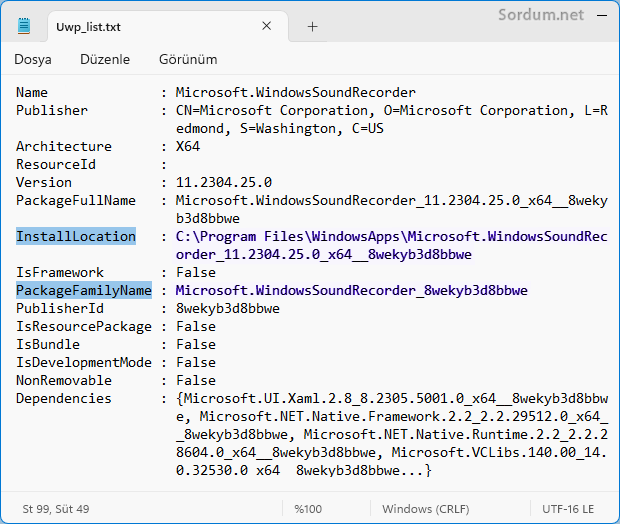Close the Uwp_list.txt tab
620x524 pixels.
(267, 26)
